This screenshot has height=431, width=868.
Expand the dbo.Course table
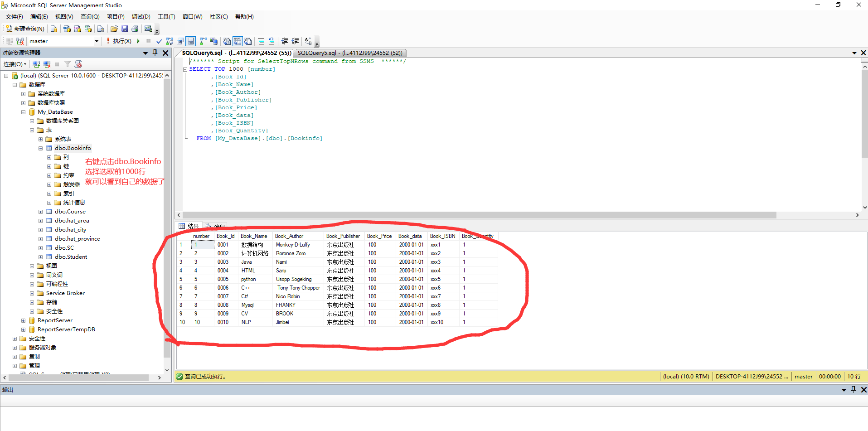(41, 212)
